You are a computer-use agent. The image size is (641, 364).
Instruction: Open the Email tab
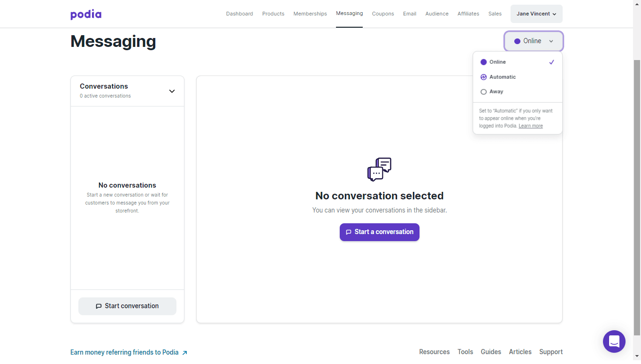410,14
